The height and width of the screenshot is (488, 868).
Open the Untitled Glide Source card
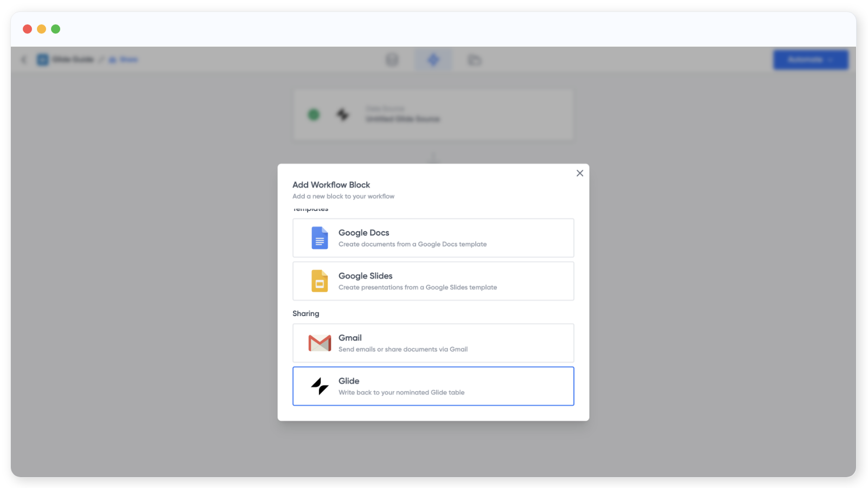[433, 115]
